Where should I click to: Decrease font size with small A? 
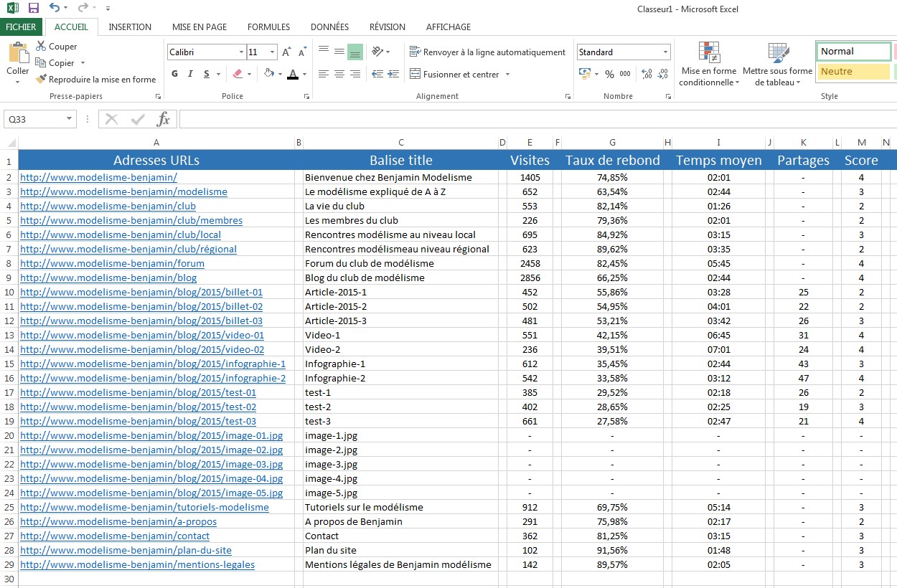point(302,52)
